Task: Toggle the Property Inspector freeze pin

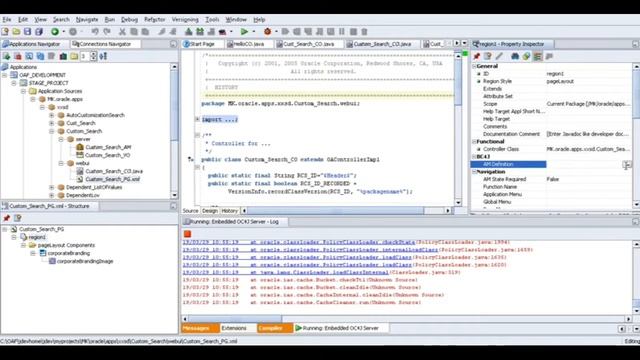Action: tap(476, 56)
